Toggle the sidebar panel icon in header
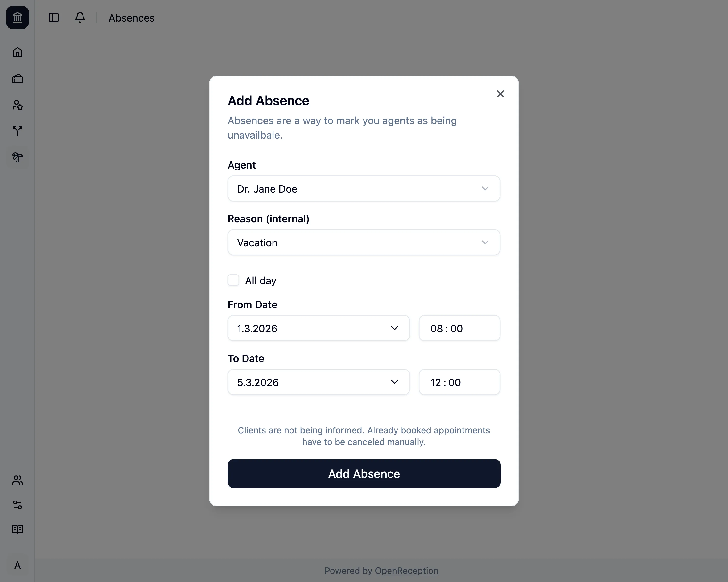The width and height of the screenshot is (728, 582). click(54, 17)
